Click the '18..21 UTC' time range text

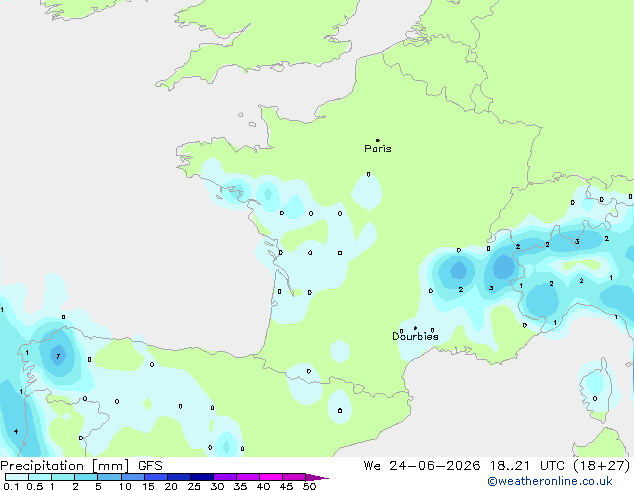coord(527,466)
